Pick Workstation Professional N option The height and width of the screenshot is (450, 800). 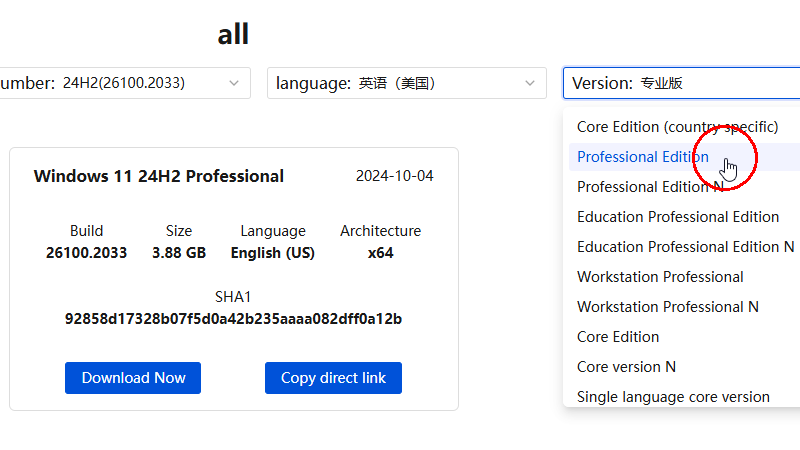click(667, 307)
